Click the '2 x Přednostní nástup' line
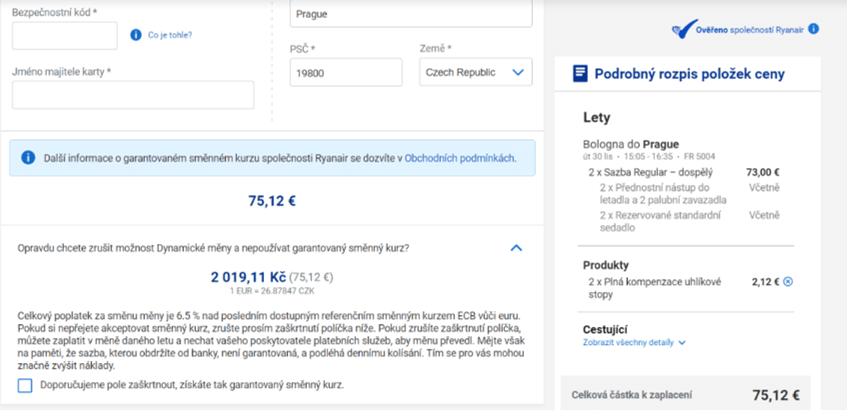 663,194
